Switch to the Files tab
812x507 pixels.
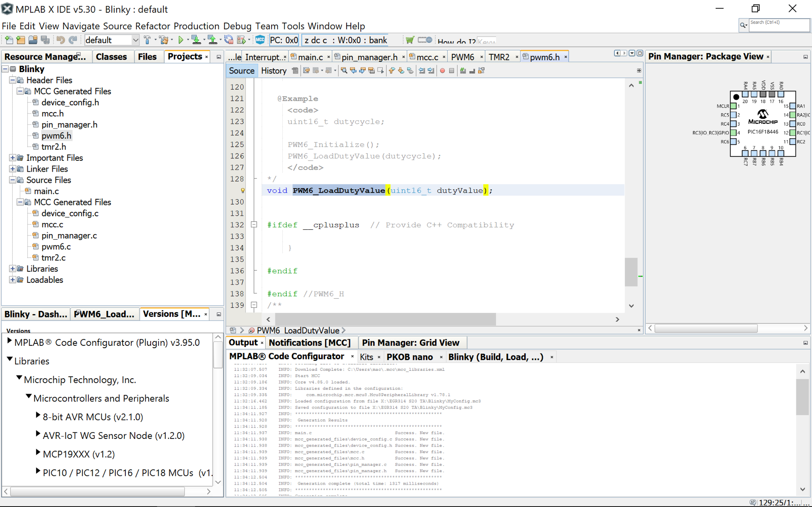(x=147, y=56)
